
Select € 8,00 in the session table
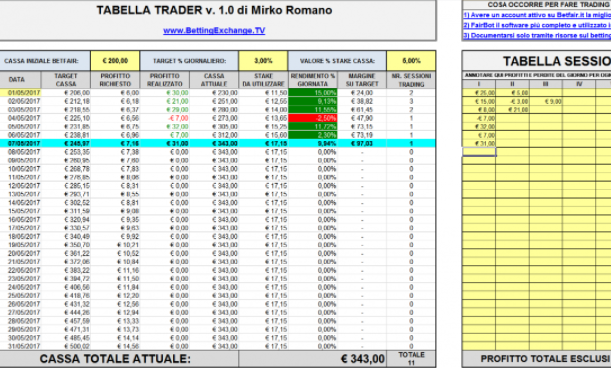479,110
